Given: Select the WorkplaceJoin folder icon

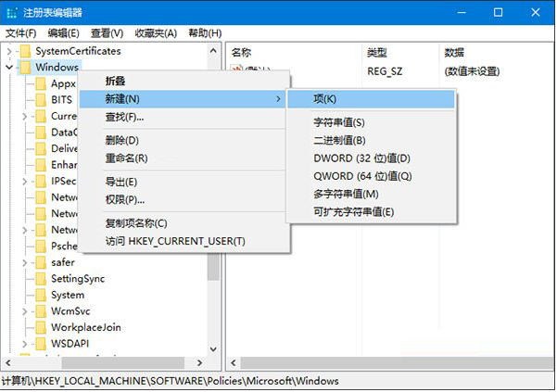Looking at the screenshot, I should (41, 327).
